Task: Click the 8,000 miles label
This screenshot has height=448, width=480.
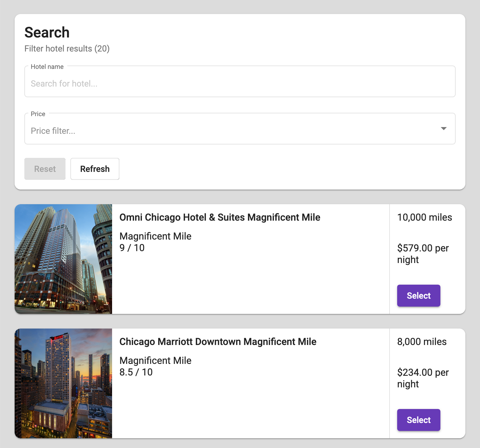Action: coord(422,342)
